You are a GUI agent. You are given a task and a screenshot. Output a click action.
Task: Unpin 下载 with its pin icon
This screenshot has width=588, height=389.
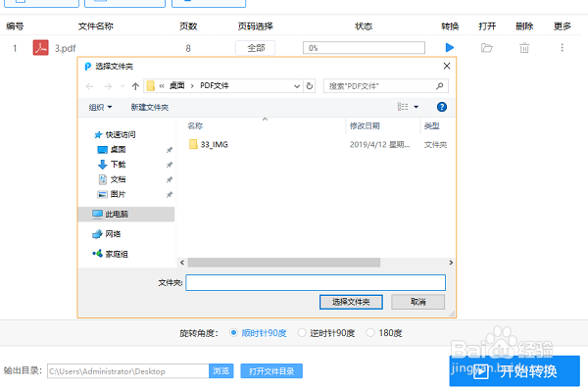tap(170, 165)
